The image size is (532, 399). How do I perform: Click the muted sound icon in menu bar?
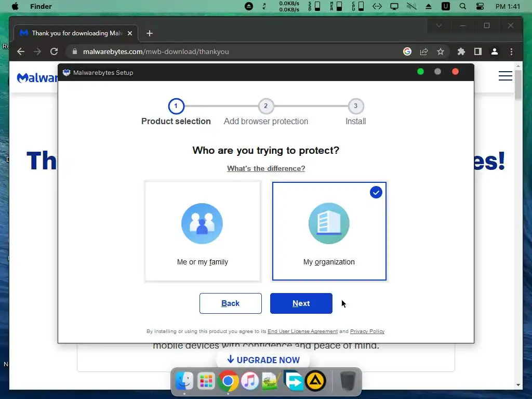[x=411, y=6]
